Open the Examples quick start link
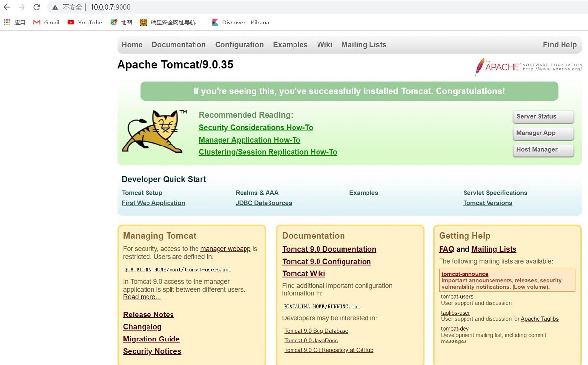 [364, 193]
